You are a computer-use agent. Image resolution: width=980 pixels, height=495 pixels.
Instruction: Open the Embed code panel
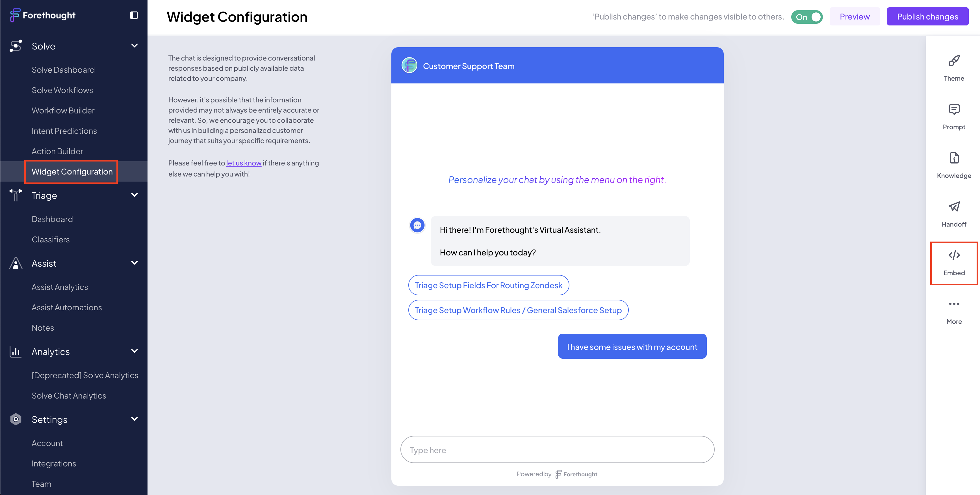(x=954, y=263)
